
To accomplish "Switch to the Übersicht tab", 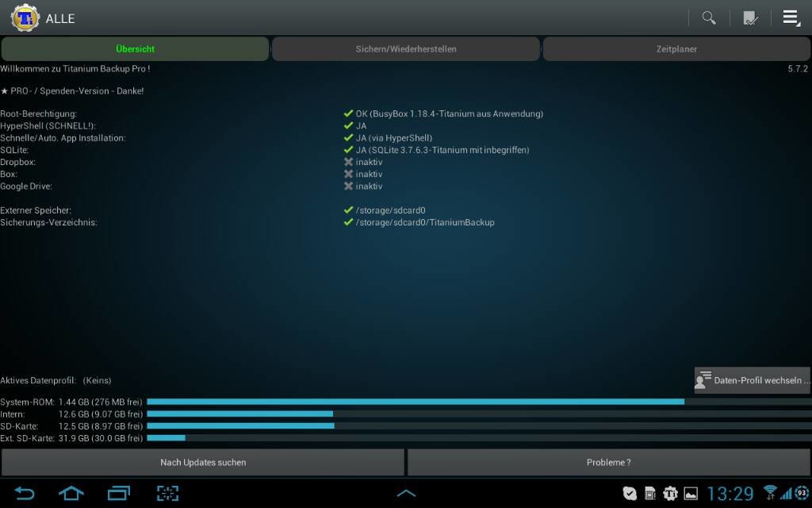I will pos(135,48).
